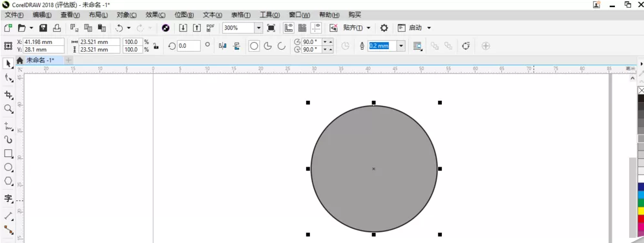Select the Pick tool arrow in the toolbox
644x243 pixels.
click(8, 63)
